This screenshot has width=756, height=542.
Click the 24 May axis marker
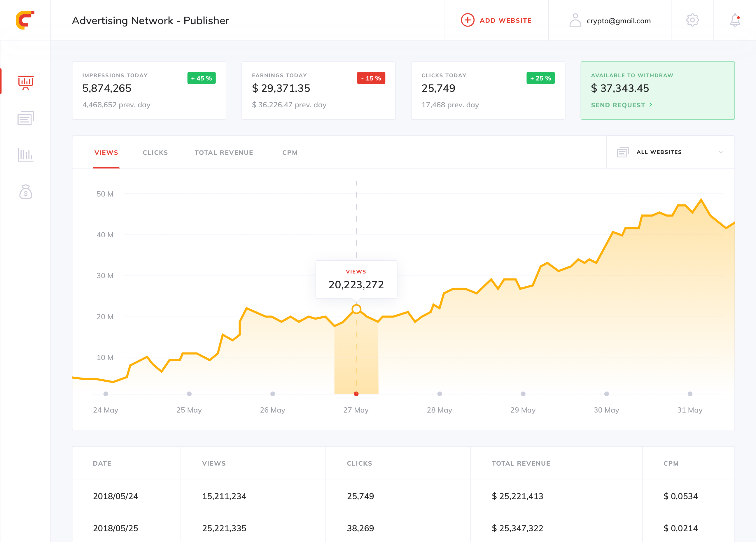coord(106,394)
